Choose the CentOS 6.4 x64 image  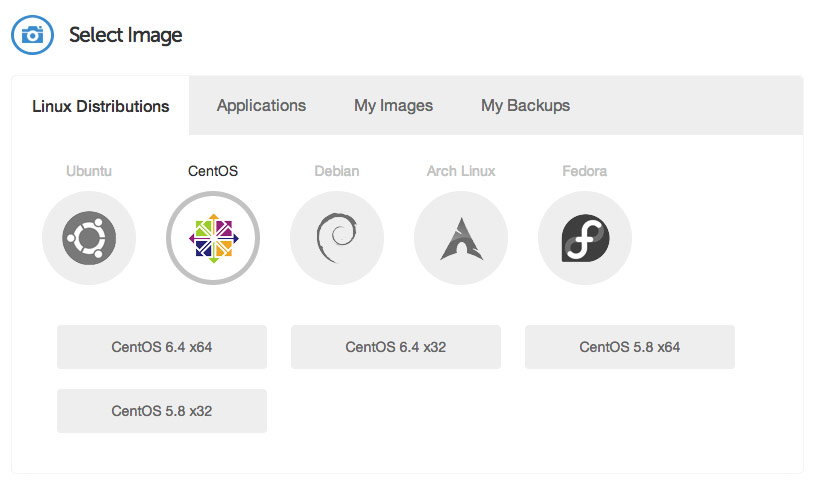coord(162,347)
